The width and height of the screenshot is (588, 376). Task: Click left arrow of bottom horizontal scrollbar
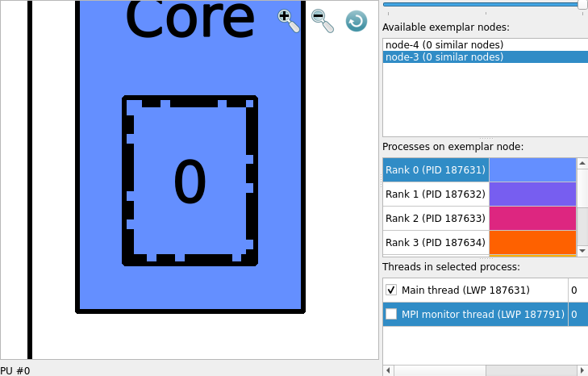click(388, 370)
